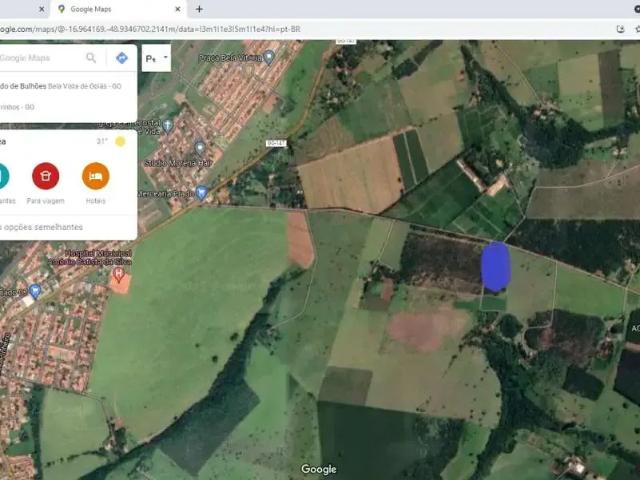Open the blue Directions icon
640x480 pixels.
point(122,58)
